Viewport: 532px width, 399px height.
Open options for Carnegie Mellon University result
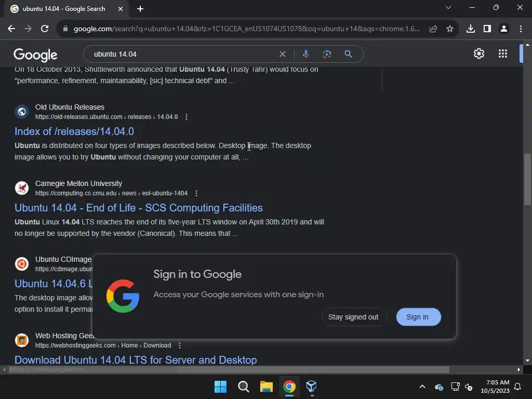[x=196, y=193]
